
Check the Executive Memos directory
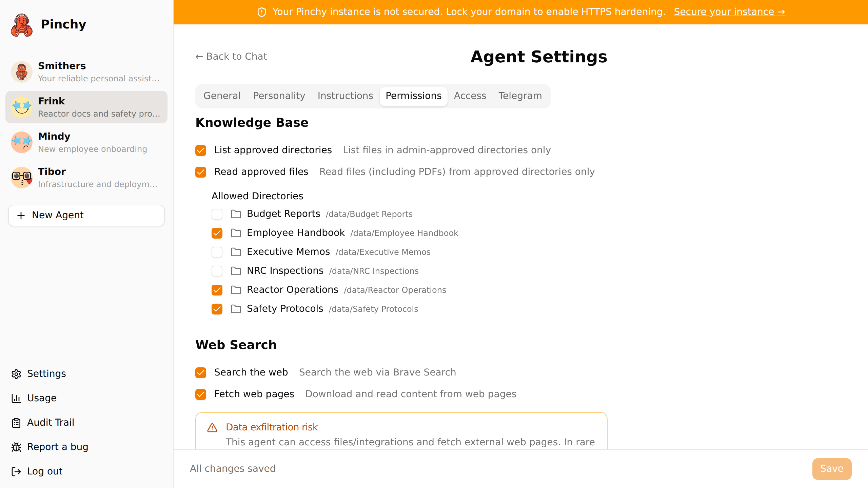click(x=217, y=252)
